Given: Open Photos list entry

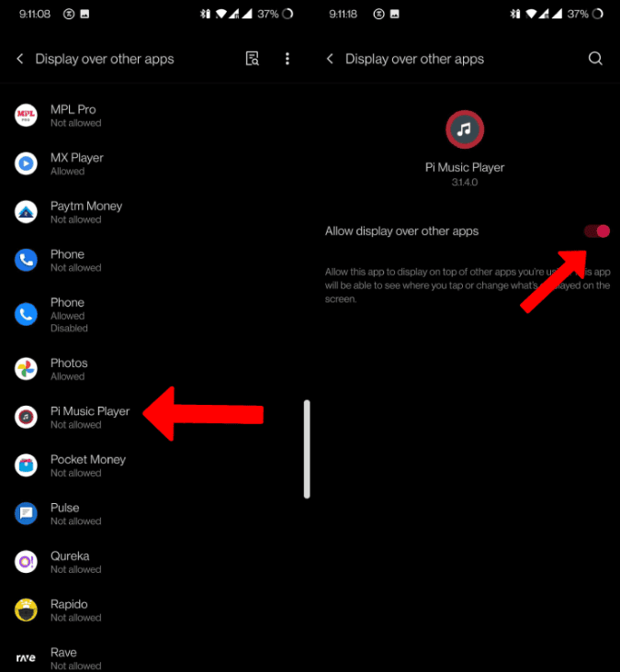Looking at the screenshot, I should point(154,369).
